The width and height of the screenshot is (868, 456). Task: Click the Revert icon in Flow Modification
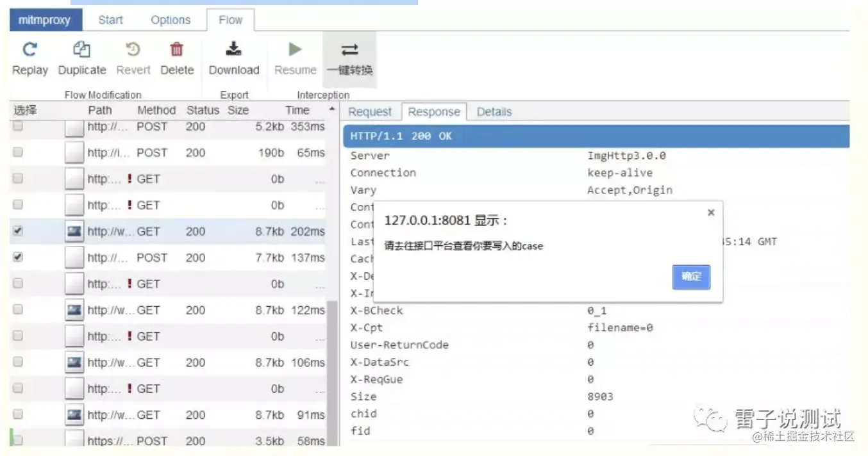click(x=133, y=49)
